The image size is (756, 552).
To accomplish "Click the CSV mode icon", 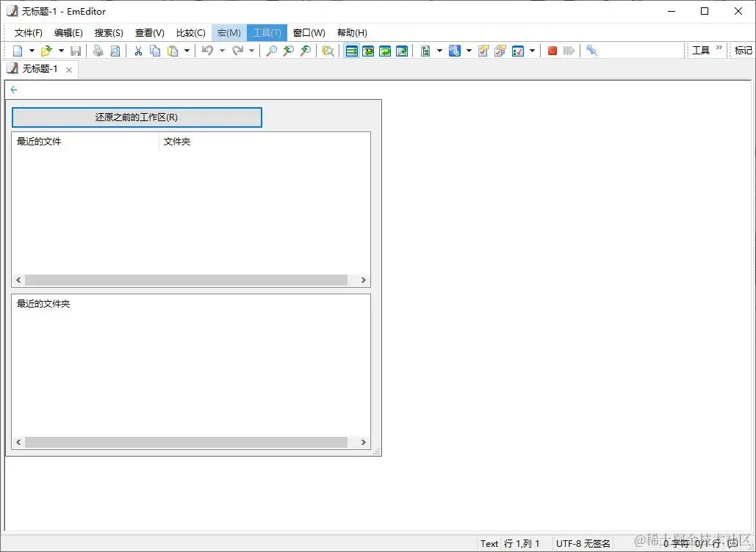I will tap(425, 51).
